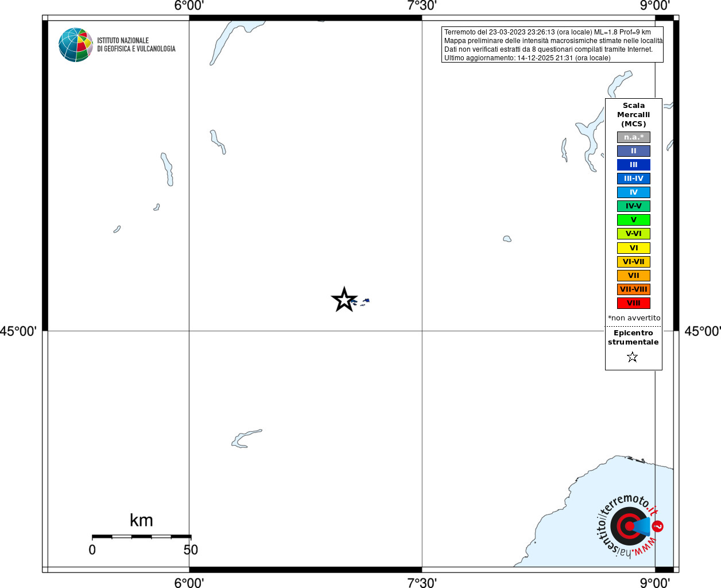Select the VI yellow legend swatch

(x=634, y=248)
